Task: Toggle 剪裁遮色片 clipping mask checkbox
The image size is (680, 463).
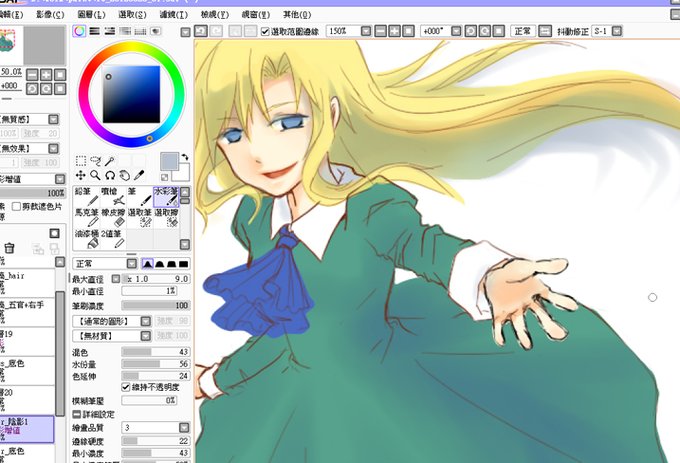Action: [16, 206]
